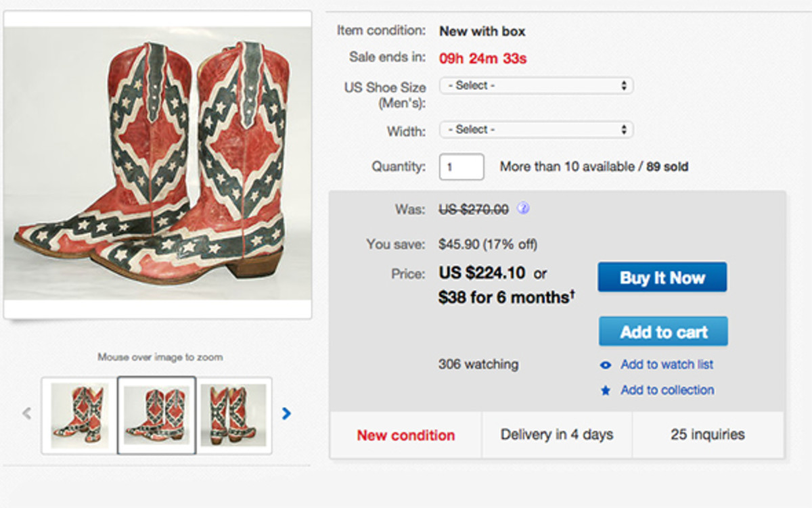Click the Quantity input field

[x=461, y=167]
